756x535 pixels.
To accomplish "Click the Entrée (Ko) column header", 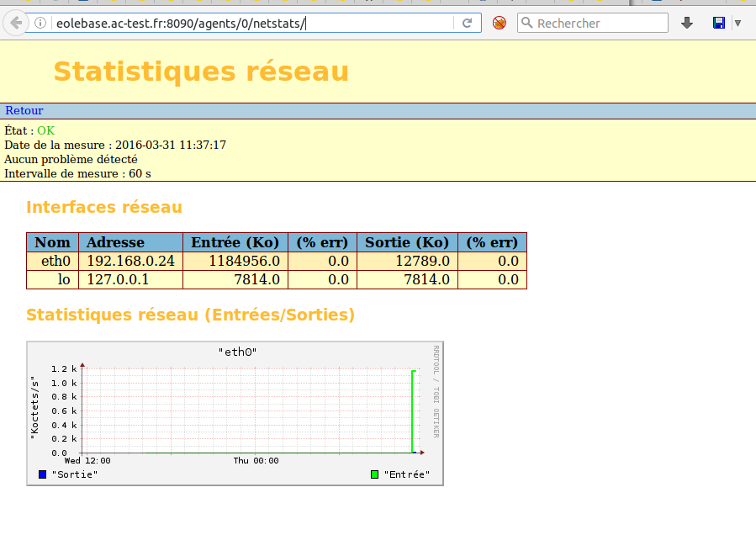I will [x=235, y=242].
